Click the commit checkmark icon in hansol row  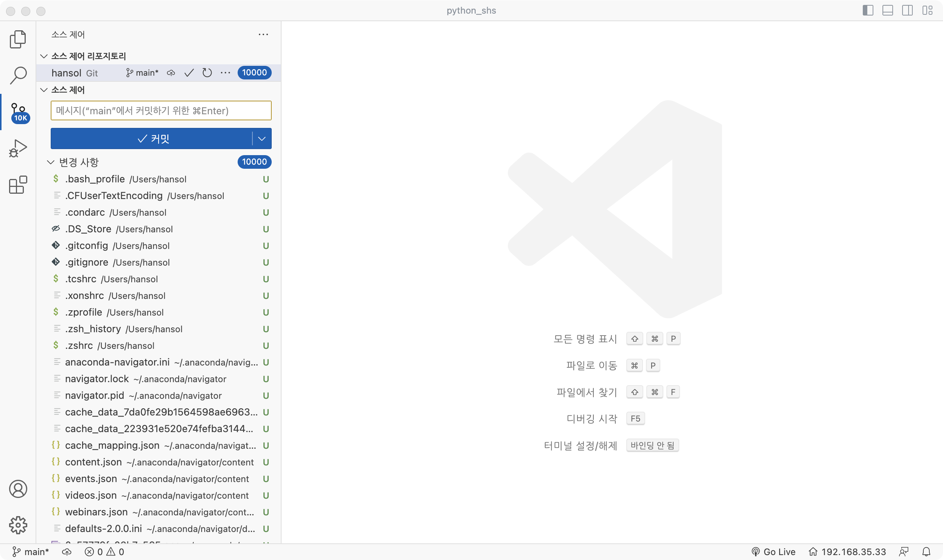click(x=189, y=73)
